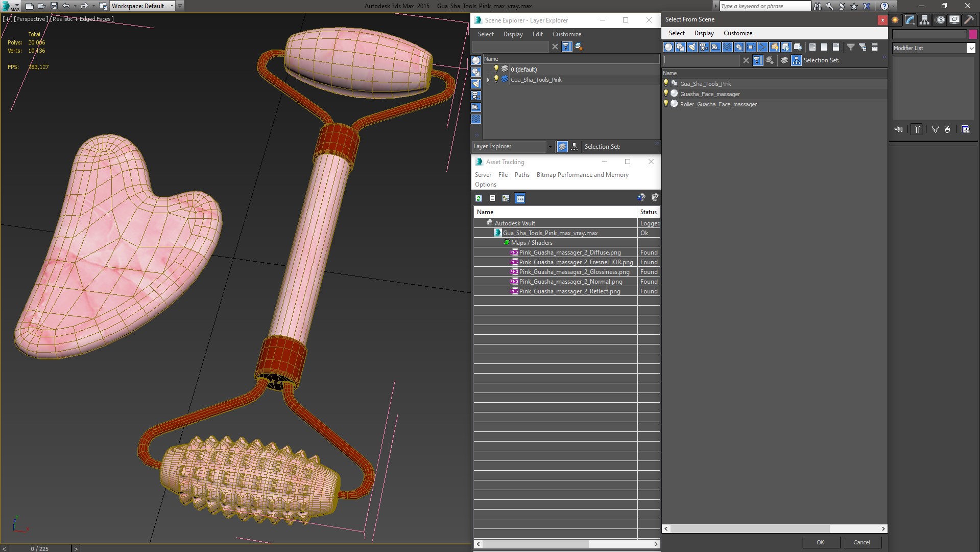Select Gua_Sha_Tools_Pink_max_vray.max asset row
980x552 pixels.
coord(567,233)
